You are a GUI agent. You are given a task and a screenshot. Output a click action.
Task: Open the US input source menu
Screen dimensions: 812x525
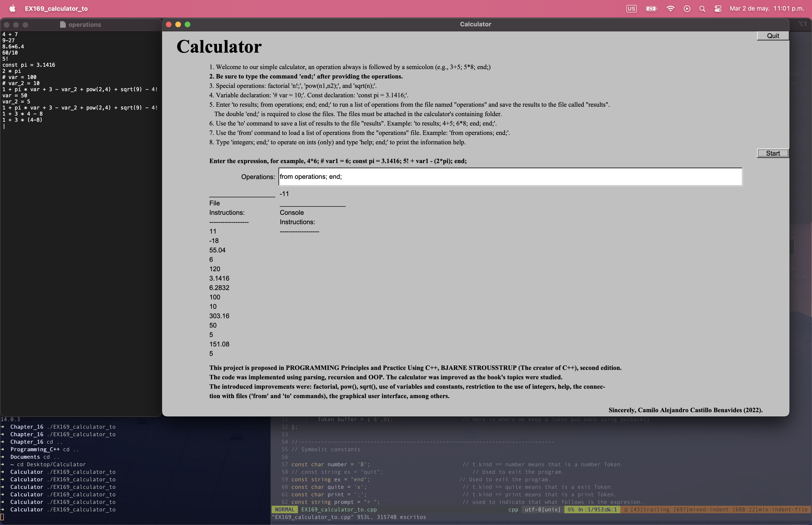631,8
